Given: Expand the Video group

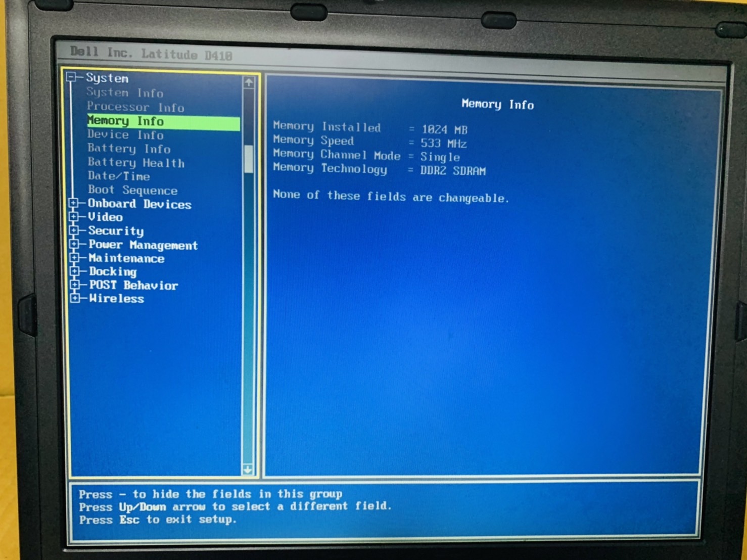Looking at the screenshot, I should [74, 217].
